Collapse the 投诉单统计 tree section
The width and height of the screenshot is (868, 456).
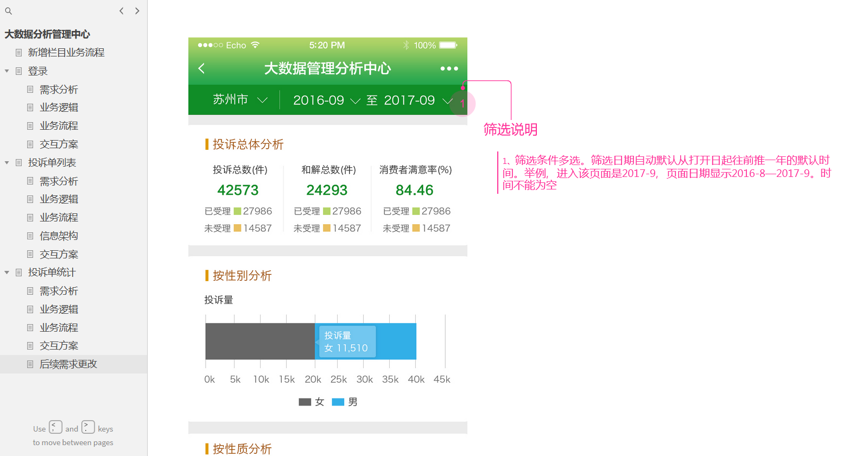[x=7, y=273]
